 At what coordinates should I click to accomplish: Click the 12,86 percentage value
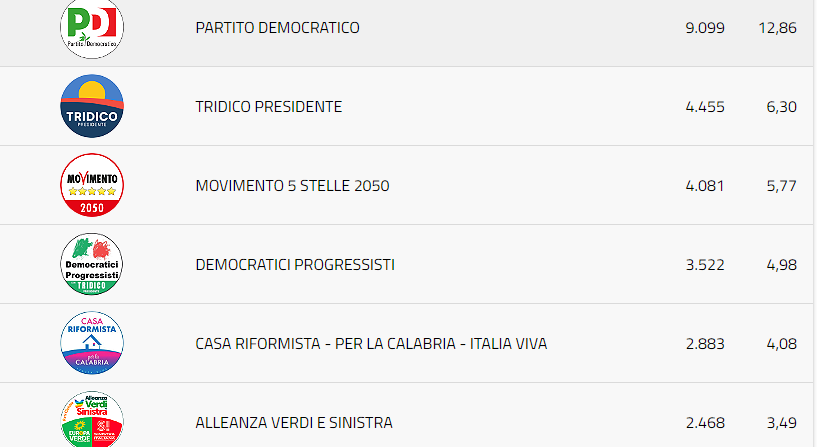click(x=778, y=28)
